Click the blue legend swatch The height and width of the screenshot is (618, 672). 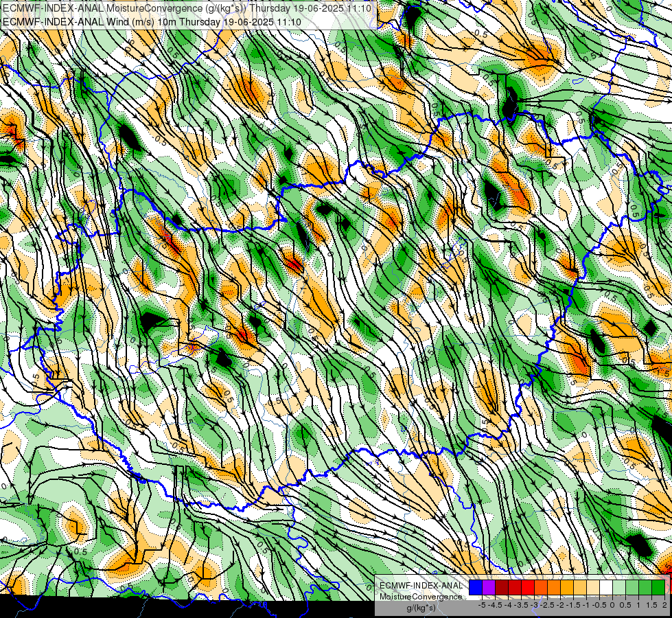click(476, 587)
